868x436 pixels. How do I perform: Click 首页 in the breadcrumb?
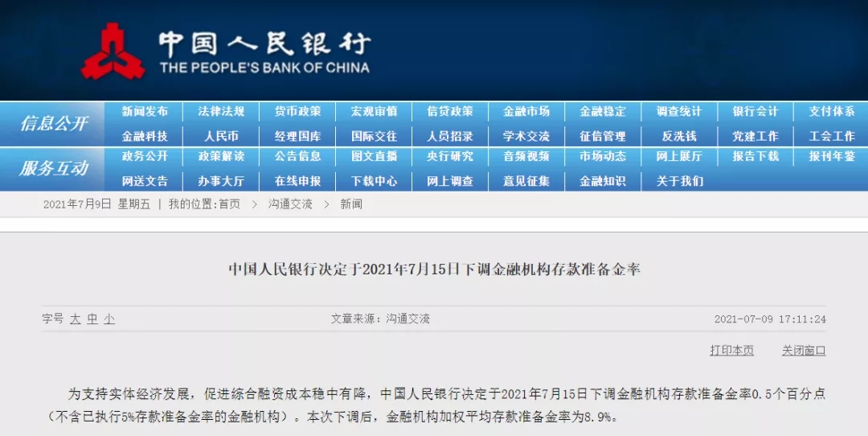229,204
